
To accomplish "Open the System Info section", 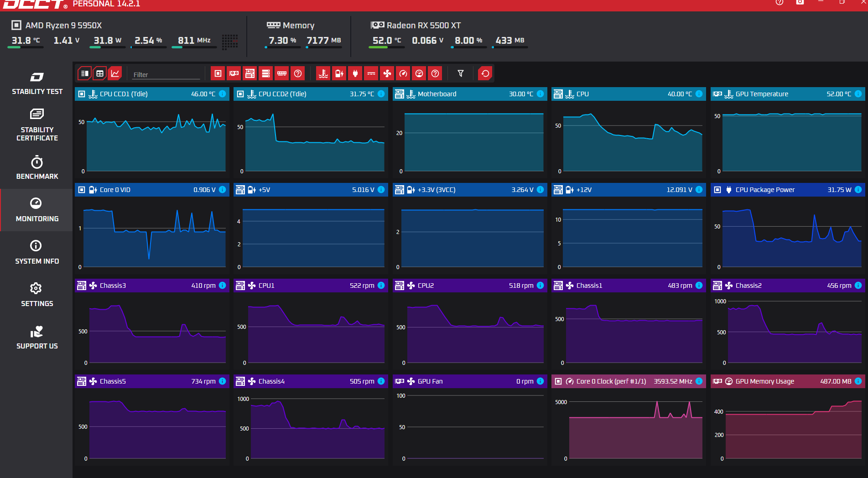I will [37, 252].
